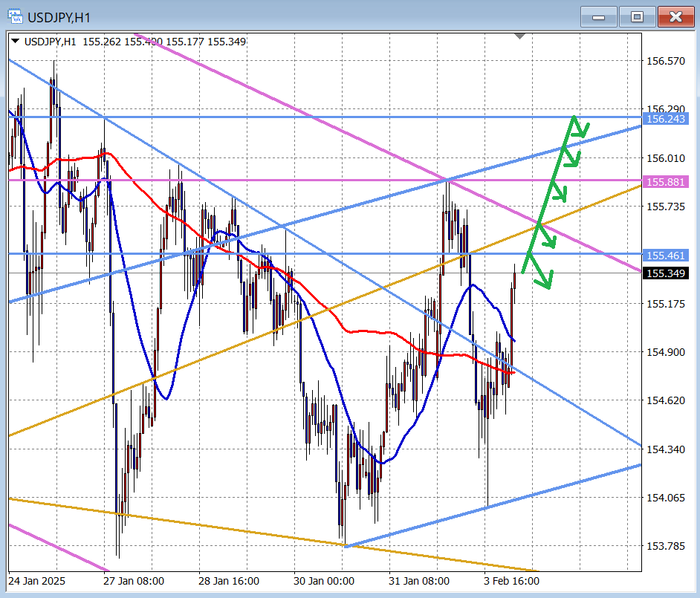Click the 156.570 value on price scale
Viewport: 700px width, 598px height.
(x=667, y=61)
